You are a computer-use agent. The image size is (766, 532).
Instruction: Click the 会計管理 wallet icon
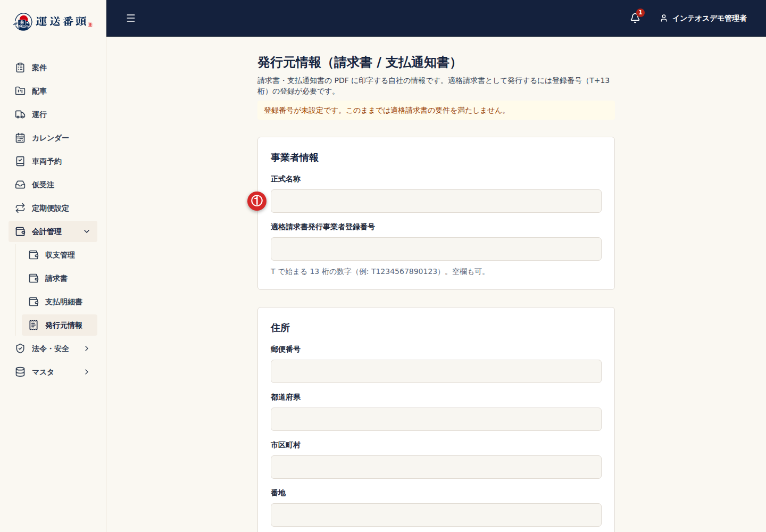point(20,231)
